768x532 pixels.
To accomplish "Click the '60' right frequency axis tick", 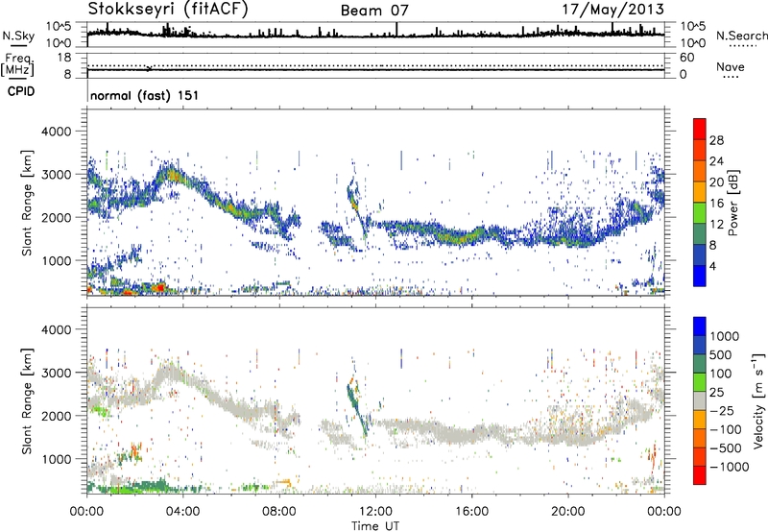I will [x=686, y=58].
